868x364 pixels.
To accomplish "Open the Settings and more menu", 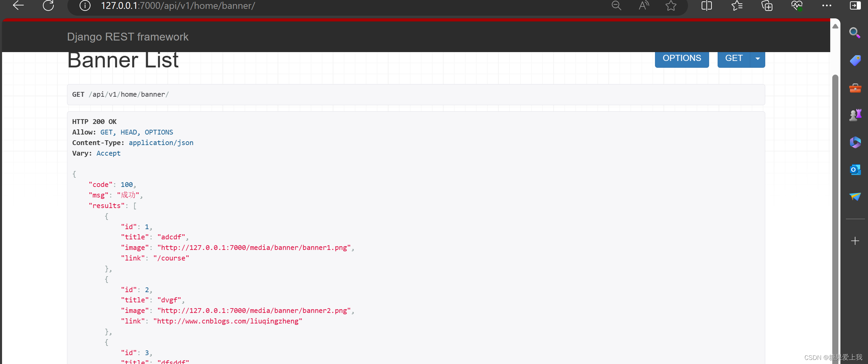I will (x=826, y=5).
